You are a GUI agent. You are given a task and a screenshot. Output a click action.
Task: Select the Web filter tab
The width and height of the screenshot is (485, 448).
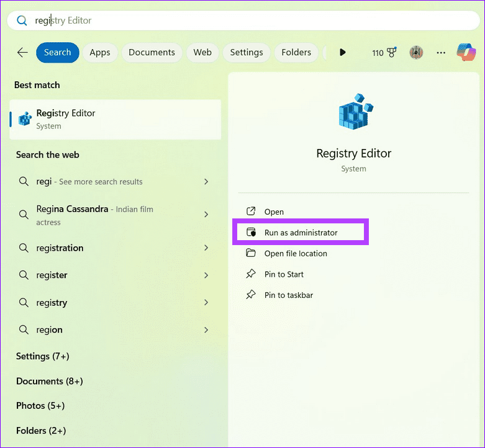202,53
